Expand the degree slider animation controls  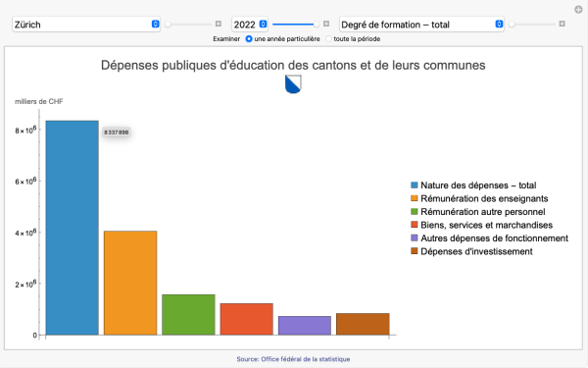click(562, 24)
